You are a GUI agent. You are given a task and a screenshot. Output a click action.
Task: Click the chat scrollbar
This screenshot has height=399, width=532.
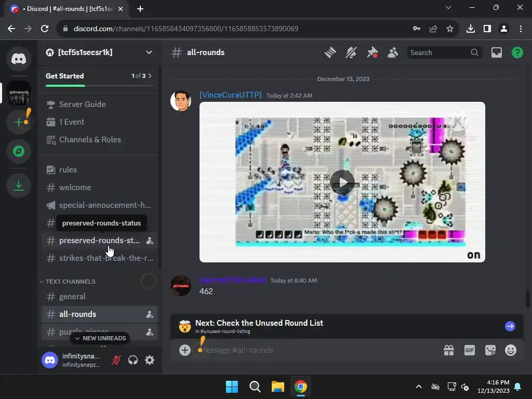tap(527, 299)
